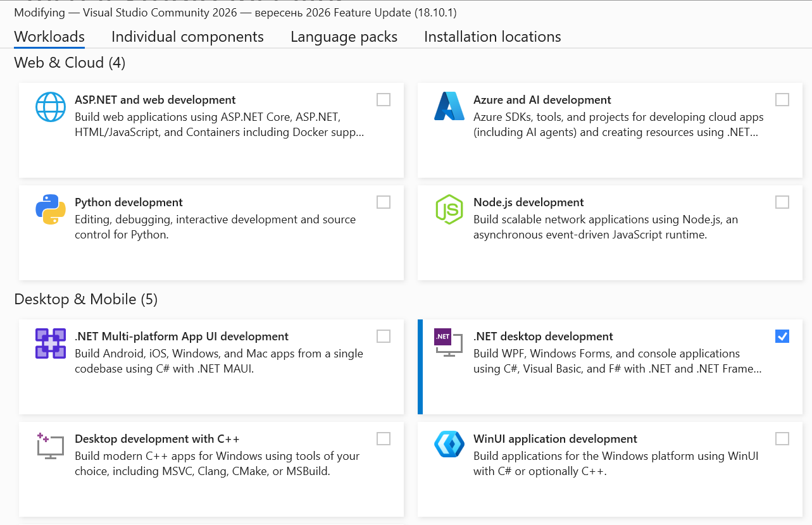Click the Azure and AI development title
The image size is (812, 525).
(x=542, y=100)
